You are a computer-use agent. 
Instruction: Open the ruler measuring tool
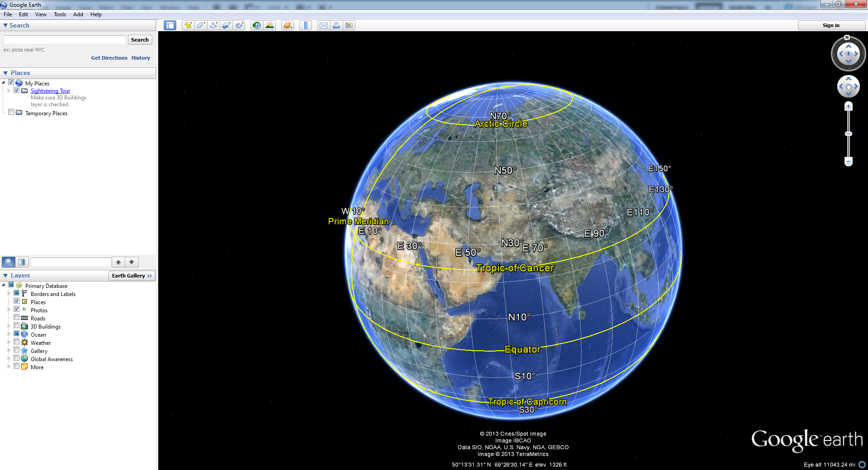[x=306, y=25]
